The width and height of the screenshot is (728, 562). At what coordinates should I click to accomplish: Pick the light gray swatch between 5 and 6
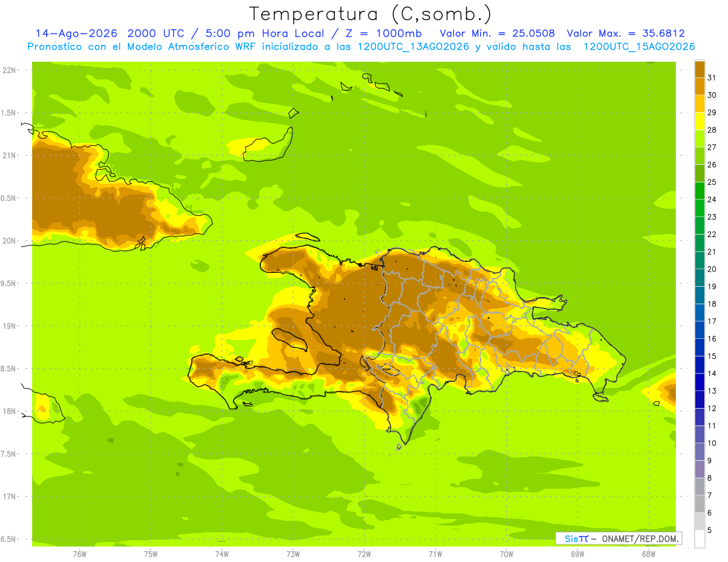pyautogui.click(x=699, y=521)
